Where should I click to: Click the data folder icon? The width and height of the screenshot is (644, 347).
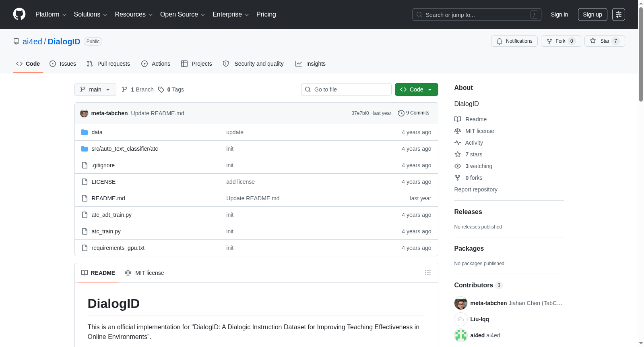tap(85, 132)
